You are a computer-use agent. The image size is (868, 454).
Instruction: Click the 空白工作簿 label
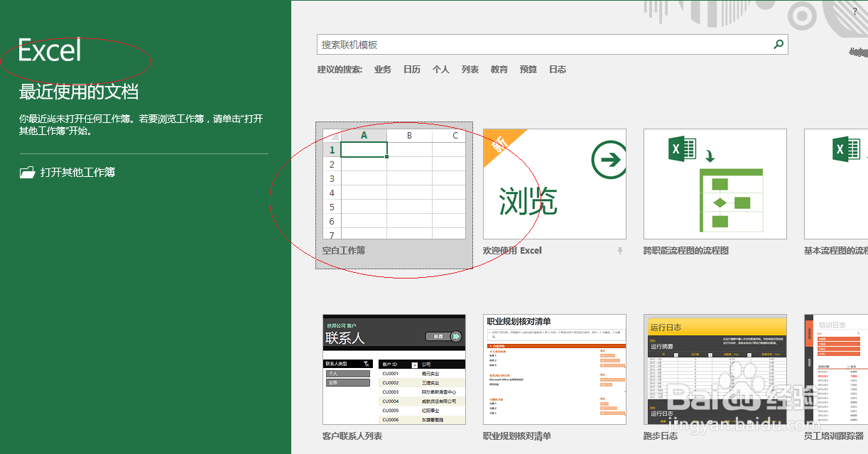pos(344,251)
